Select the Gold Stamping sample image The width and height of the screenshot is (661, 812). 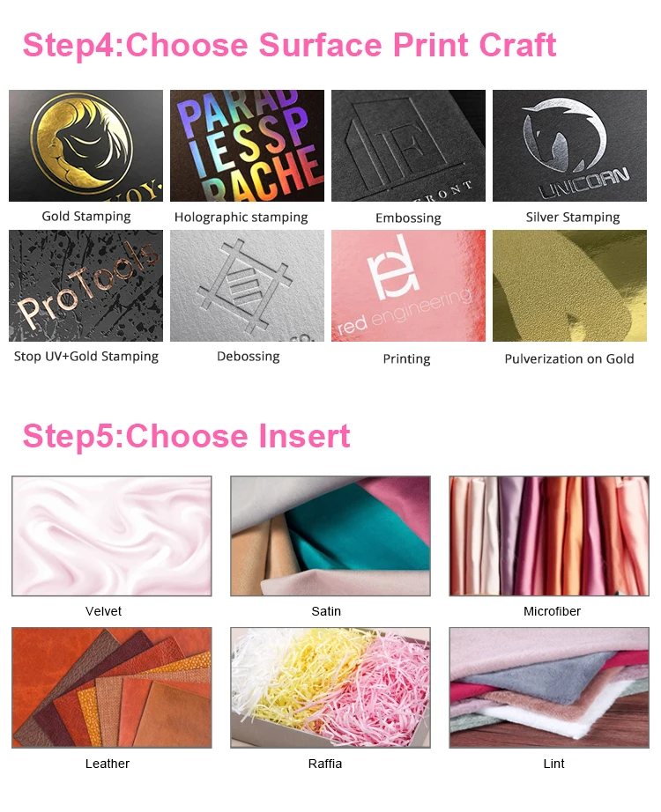click(85, 145)
